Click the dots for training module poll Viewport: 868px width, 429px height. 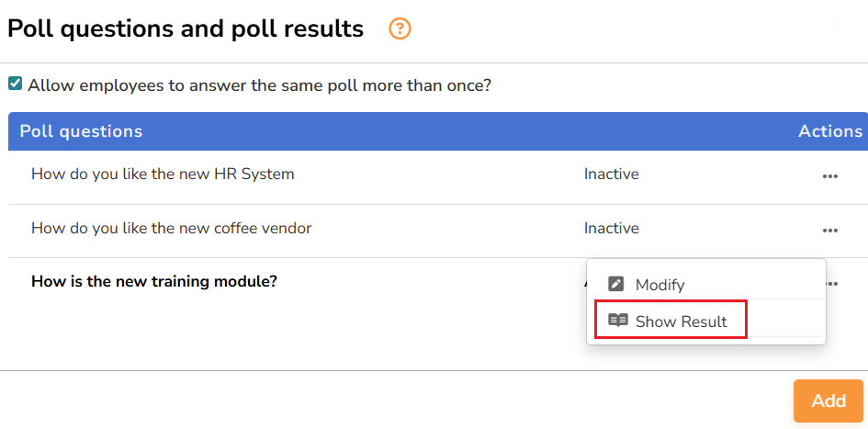pos(832,284)
